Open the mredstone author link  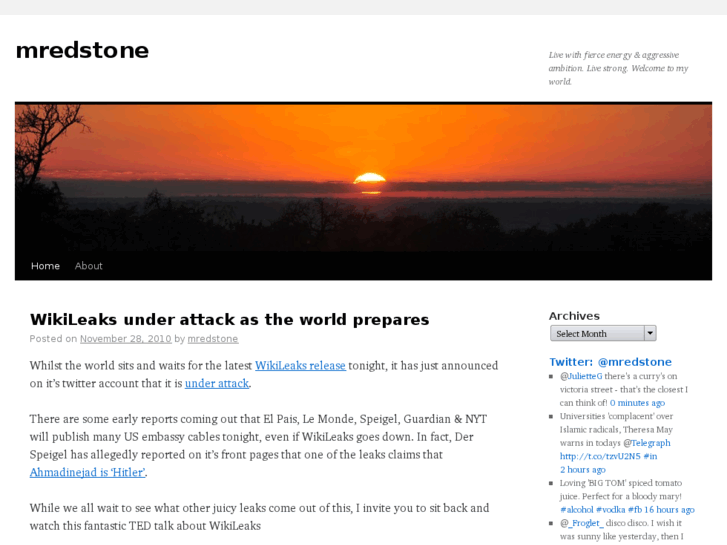(x=213, y=339)
